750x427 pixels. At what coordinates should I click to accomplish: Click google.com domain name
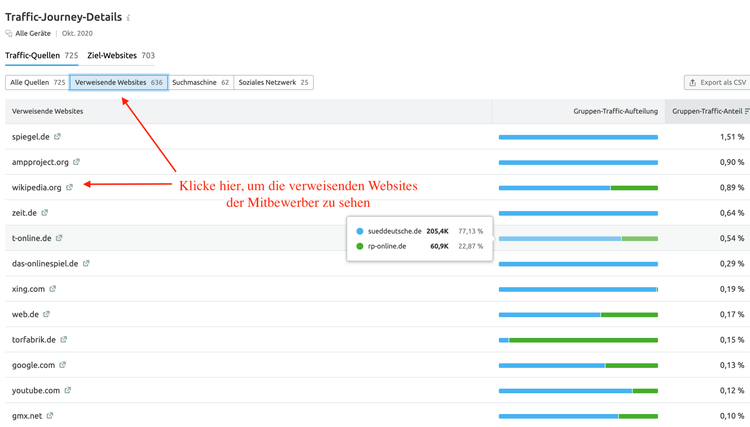pos(33,365)
